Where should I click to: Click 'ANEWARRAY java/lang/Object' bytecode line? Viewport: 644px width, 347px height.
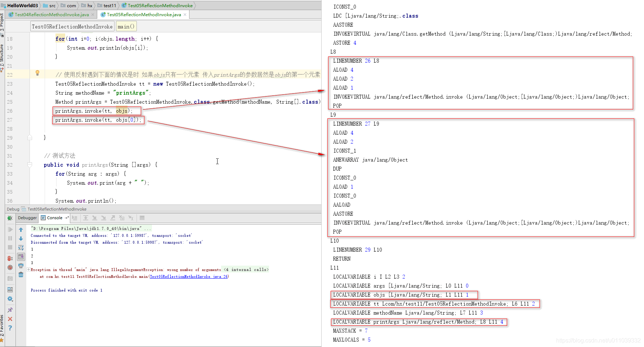tap(370, 160)
